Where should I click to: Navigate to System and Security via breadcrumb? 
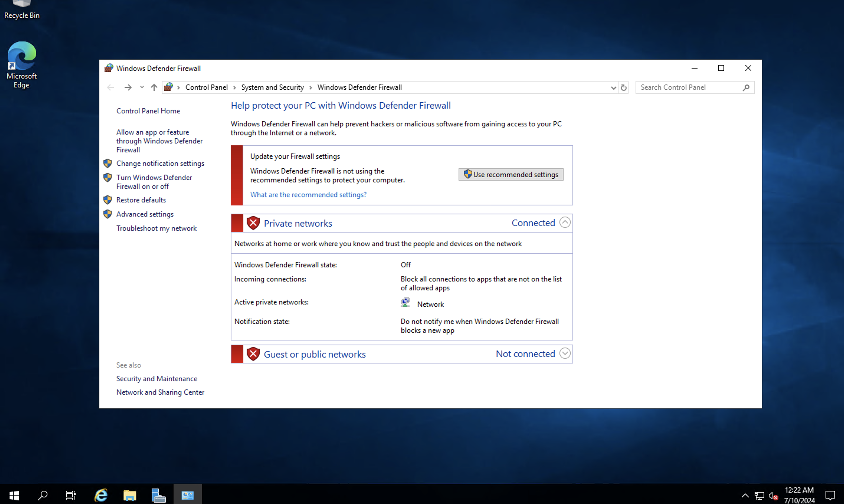tap(272, 87)
